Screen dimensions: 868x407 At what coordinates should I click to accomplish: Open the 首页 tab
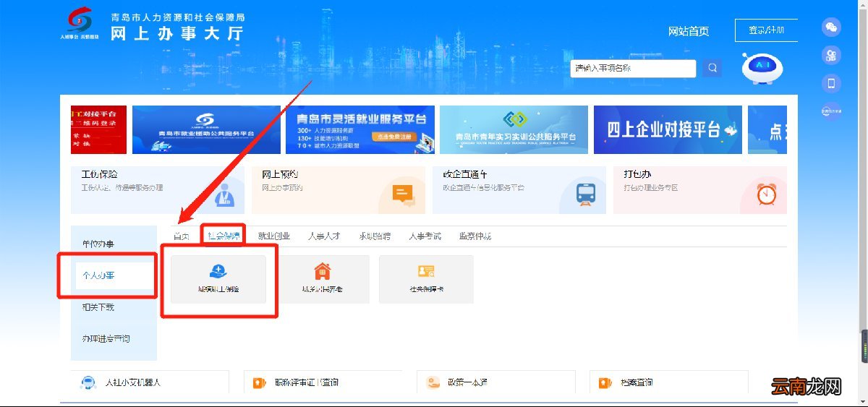pyautogui.click(x=182, y=236)
